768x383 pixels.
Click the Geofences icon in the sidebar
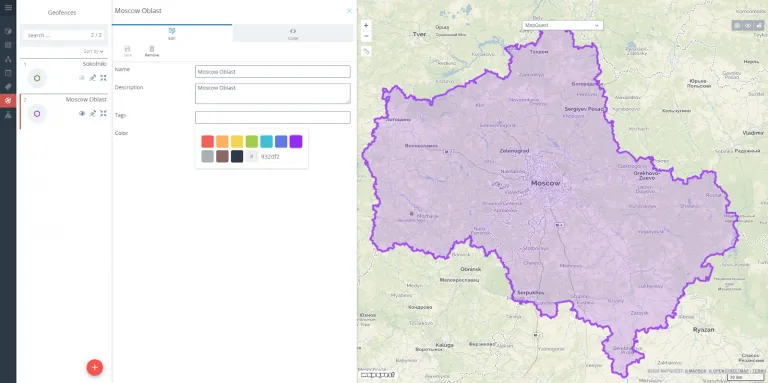click(8, 100)
